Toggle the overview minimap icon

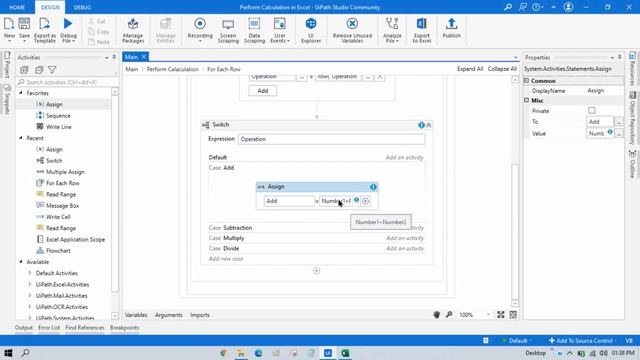click(513, 314)
